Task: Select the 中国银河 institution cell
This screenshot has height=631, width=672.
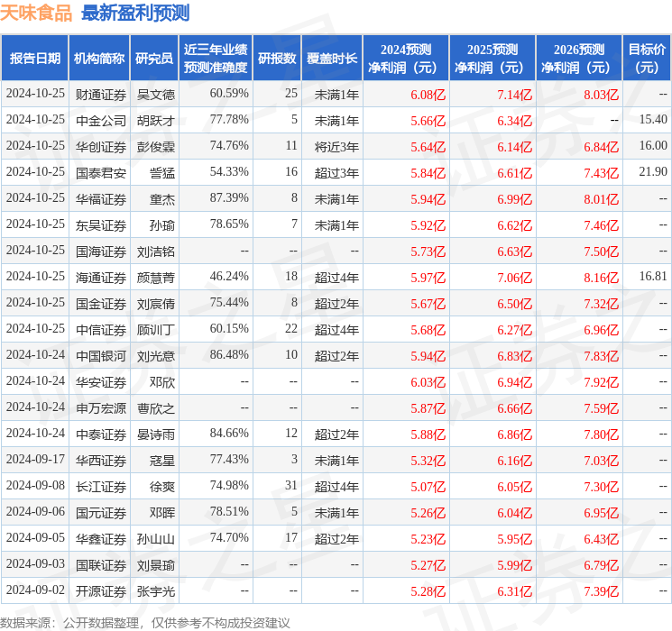Action: [101, 355]
